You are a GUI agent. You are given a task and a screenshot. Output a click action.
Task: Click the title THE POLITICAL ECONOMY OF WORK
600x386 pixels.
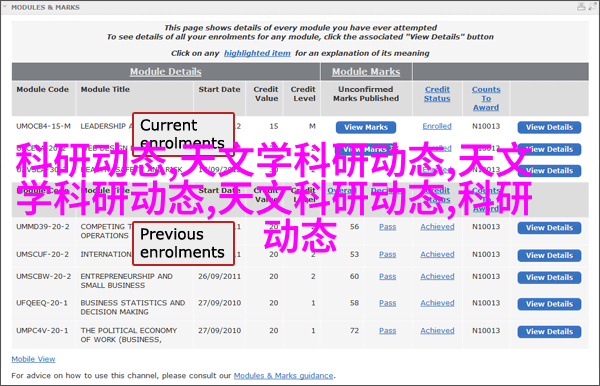(x=129, y=335)
